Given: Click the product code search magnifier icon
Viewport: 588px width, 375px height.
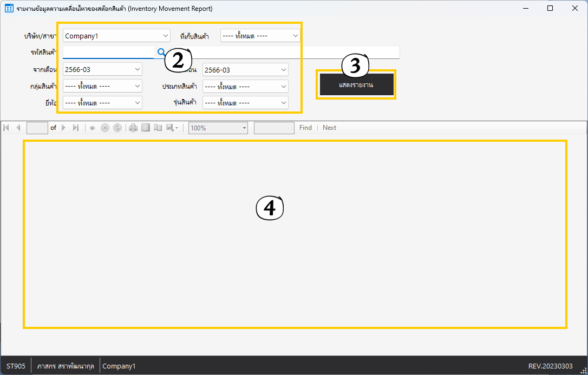Looking at the screenshot, I should pyautogui.click(x=161, y=52).
